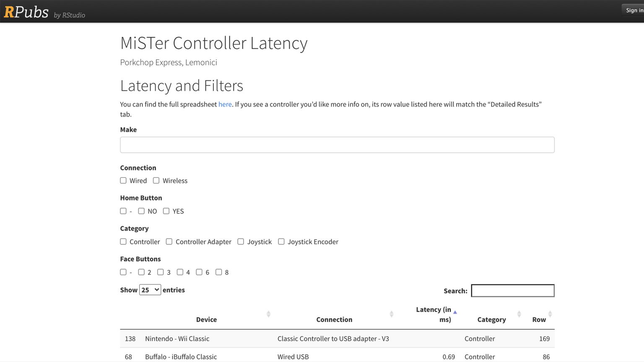Enable the 6 face buttons filter

[x=199, y=272]
